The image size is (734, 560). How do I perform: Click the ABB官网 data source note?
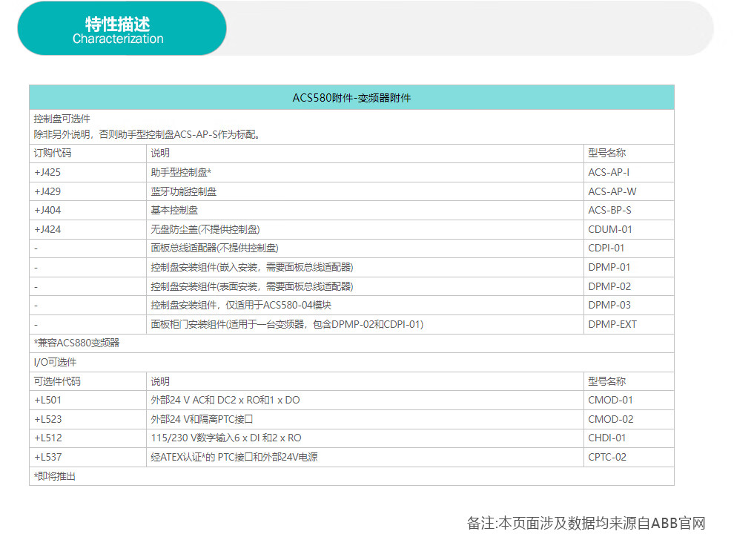586,524
